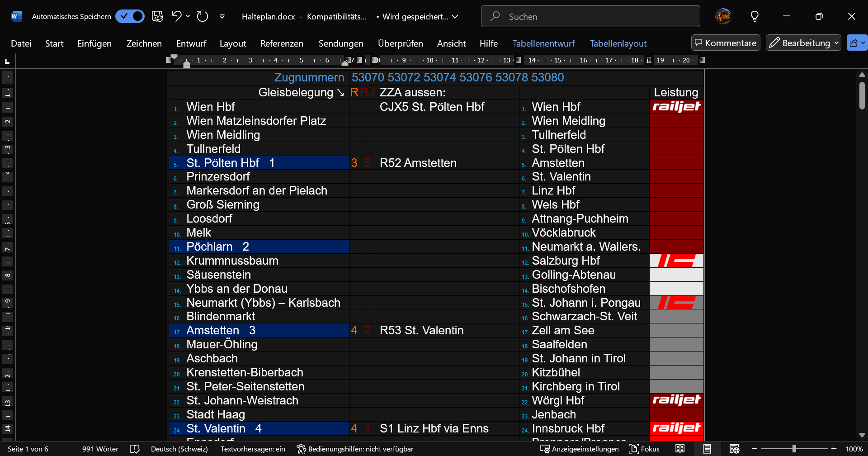Expand the share button dropdown arrow
Viewport: 868px width, 456px height.
[x=863, y=43]
